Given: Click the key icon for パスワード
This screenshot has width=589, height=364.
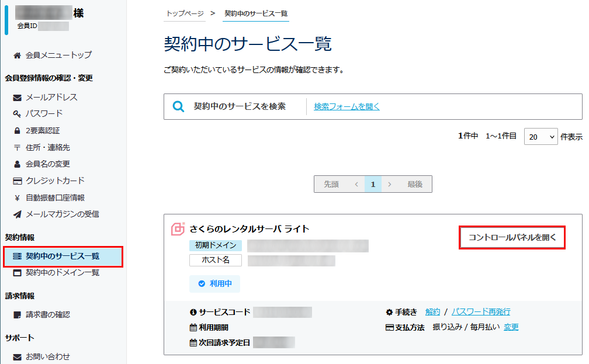Looking at the screenshot, I should pos(17,114).
